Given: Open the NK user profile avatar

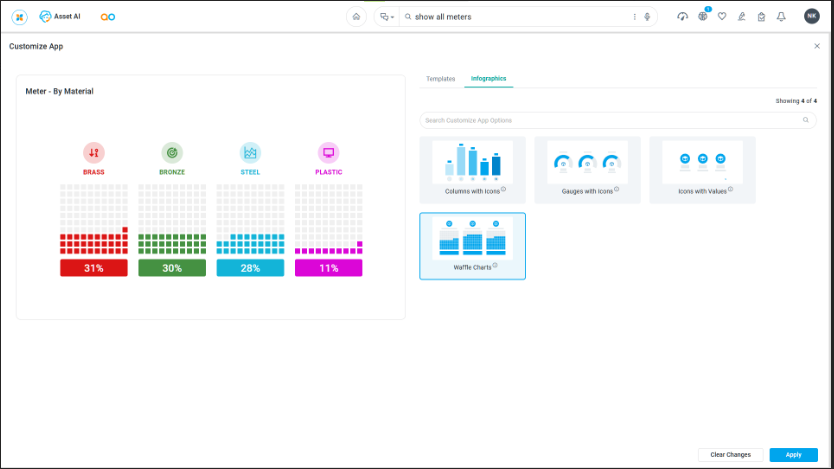Looking at the screenshot, I should tap(811, 17).
